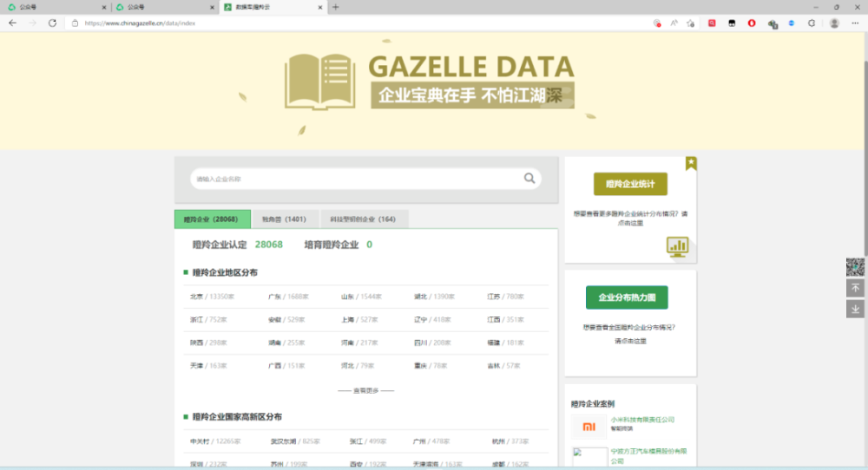Reload the current page
This screenshot has width=868, height=470.
click(53, 23)
